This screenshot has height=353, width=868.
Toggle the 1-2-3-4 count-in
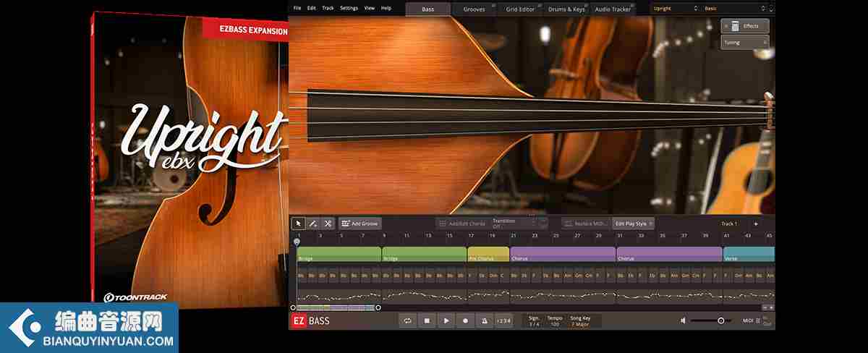click(503, 320)
